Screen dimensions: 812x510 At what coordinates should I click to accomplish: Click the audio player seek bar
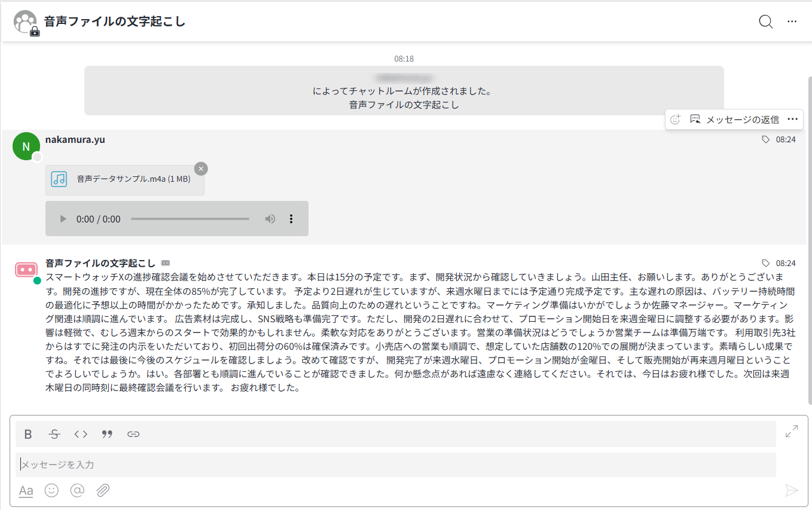point(190,219)
